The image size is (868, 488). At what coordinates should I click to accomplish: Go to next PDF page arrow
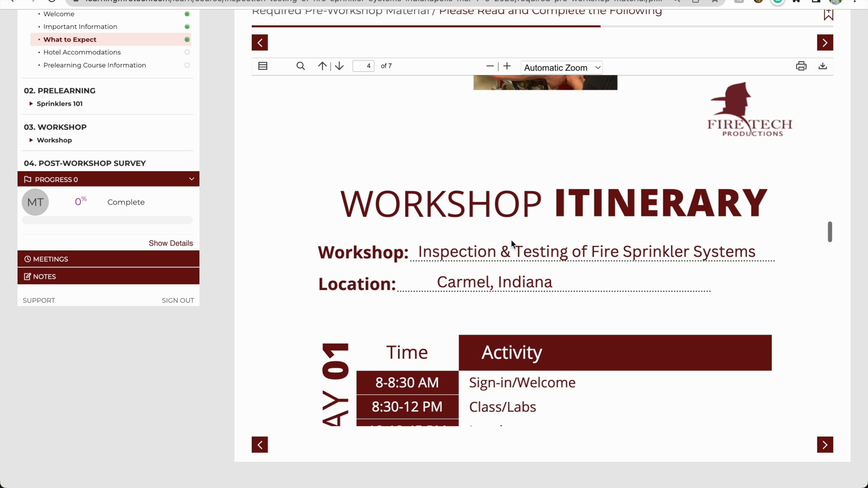340,66
